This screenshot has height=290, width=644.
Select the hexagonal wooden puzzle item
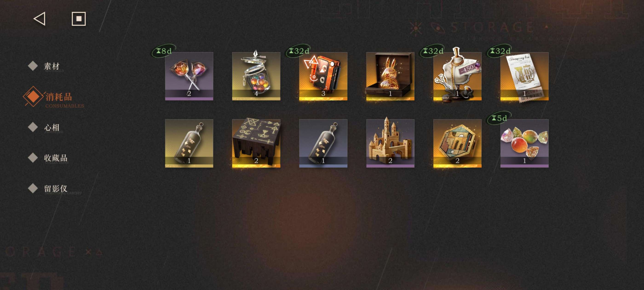pos(457,143)
